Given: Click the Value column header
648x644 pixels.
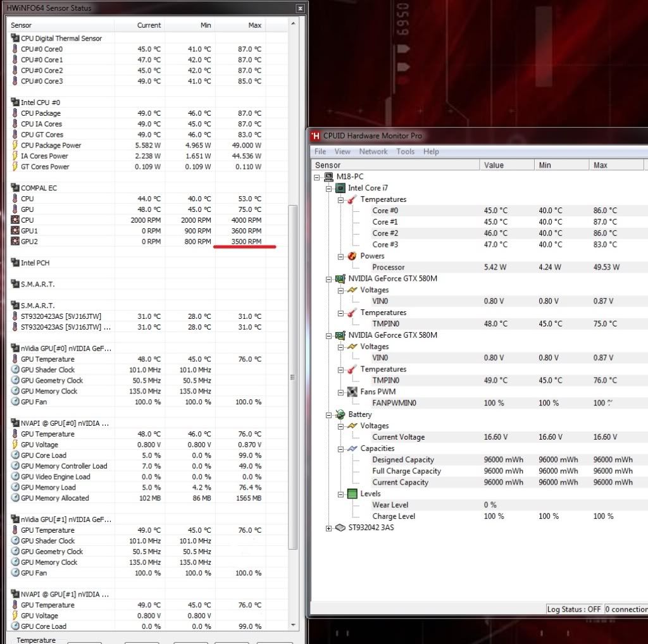Looking at the screenshot, I should pyautogui.click(x=494, y=165).
